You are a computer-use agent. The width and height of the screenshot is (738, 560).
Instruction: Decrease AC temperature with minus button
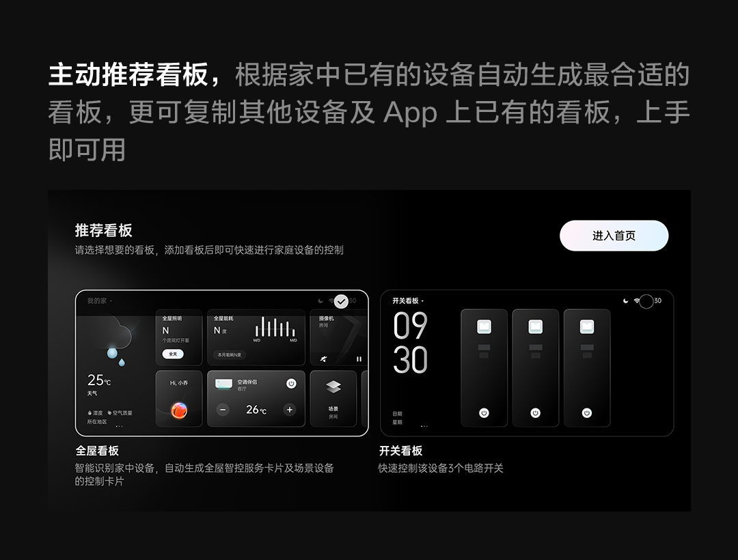[223, 410]
